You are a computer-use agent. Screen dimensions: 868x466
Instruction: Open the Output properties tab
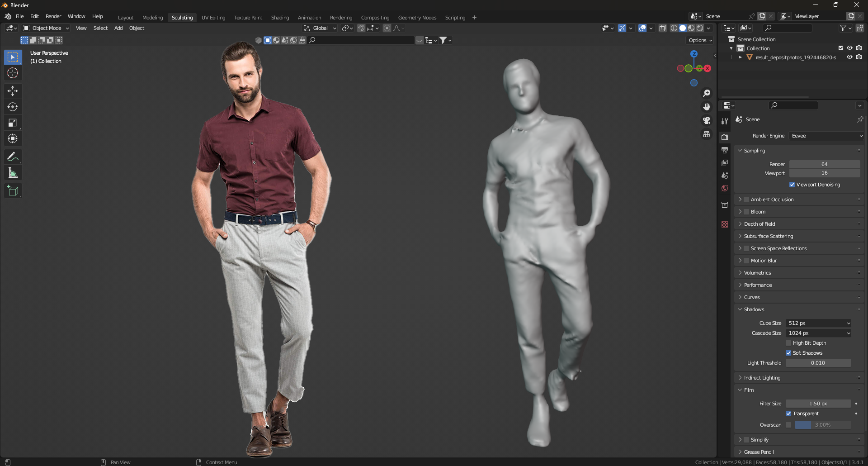pos(725,150)
